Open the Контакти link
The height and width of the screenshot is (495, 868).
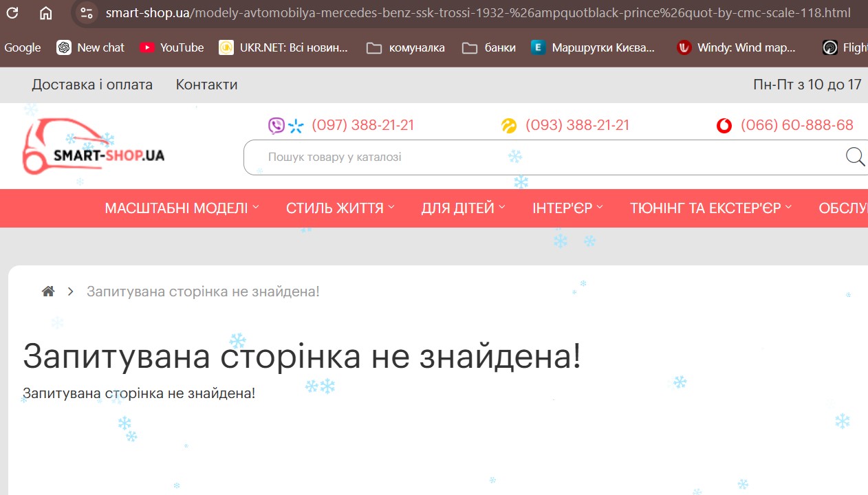tap(206, 85)
